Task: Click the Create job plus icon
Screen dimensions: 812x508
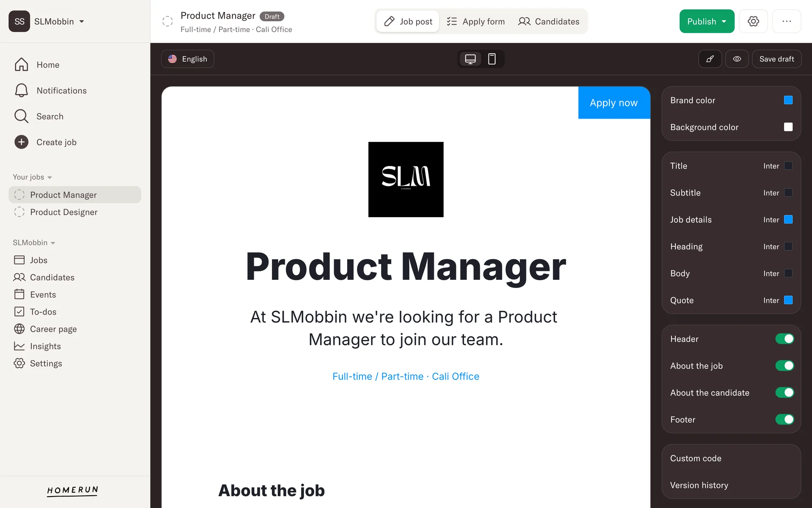Action: (22, 142)
